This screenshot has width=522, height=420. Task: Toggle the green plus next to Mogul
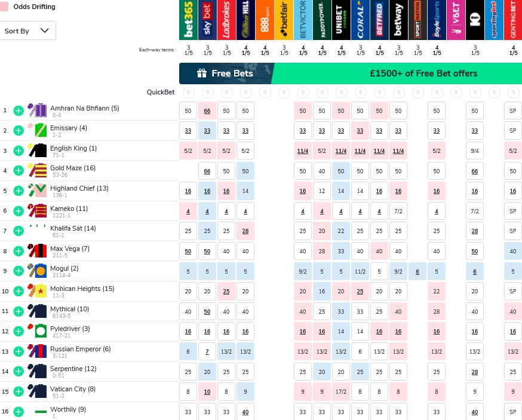(x=19, y=271)
